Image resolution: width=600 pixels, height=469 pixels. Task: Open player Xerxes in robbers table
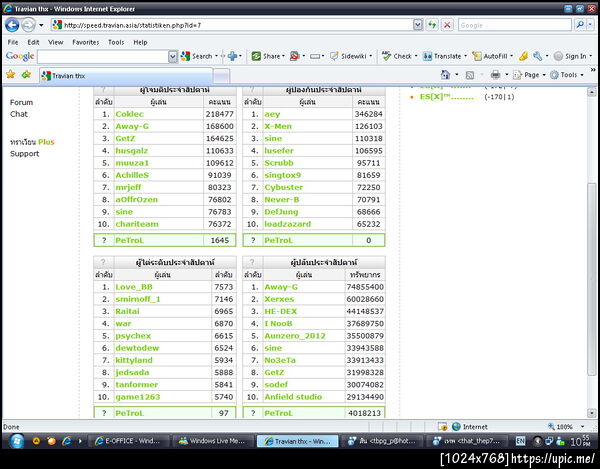tap(279, 299)
